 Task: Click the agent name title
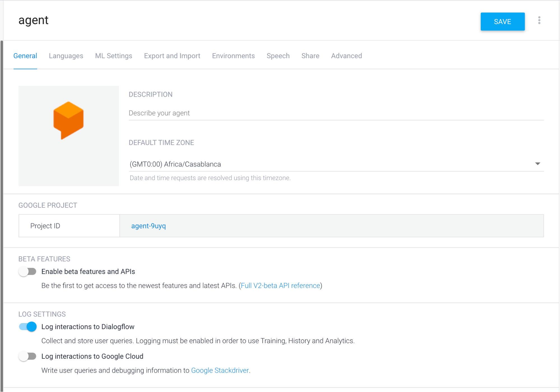pyautogui.click(x=33, y=20)
